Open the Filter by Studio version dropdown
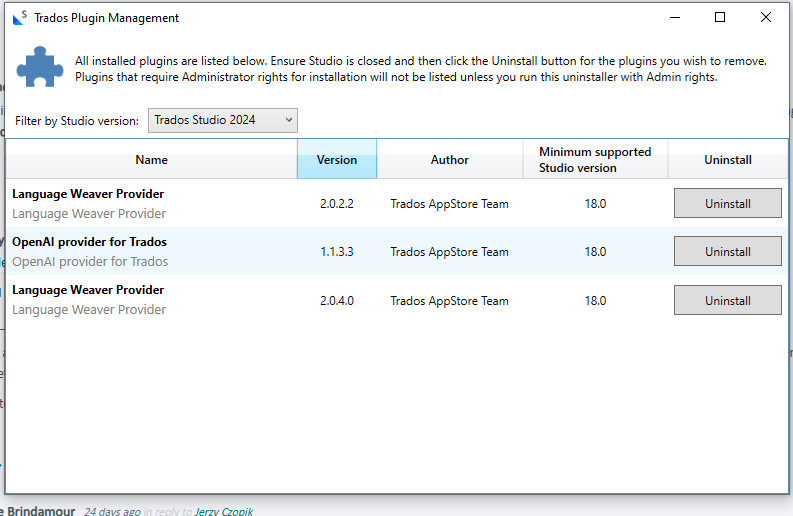 pyautogui.click(x=223, y=120)
